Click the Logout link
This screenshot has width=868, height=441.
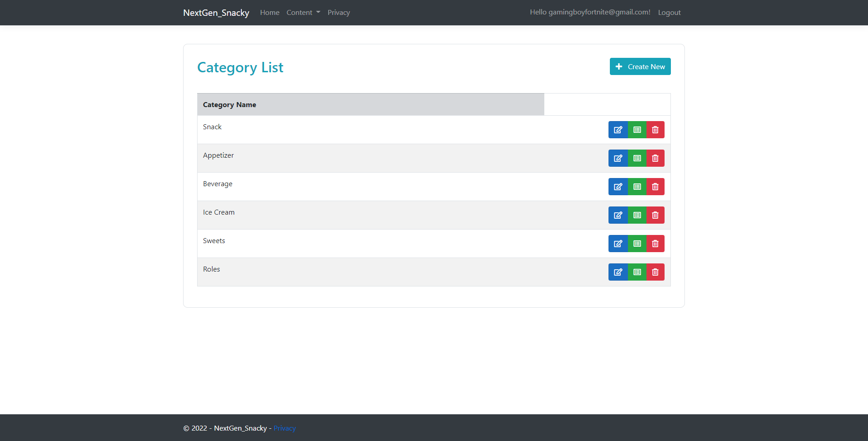670,12
